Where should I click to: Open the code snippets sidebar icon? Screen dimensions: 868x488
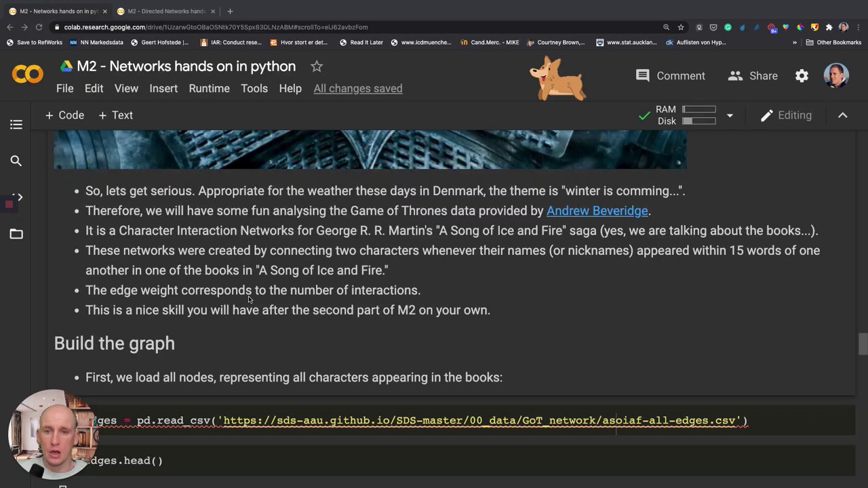pos(16,197)
